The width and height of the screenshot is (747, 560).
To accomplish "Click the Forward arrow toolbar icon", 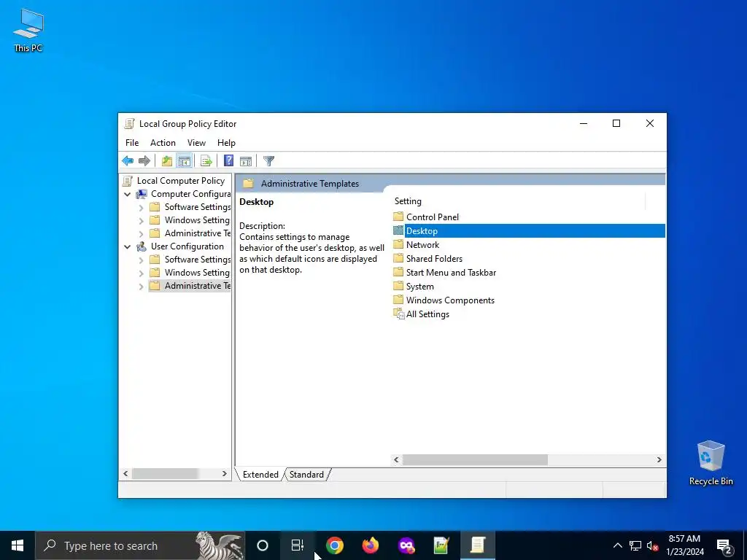I will coord(144,161).
